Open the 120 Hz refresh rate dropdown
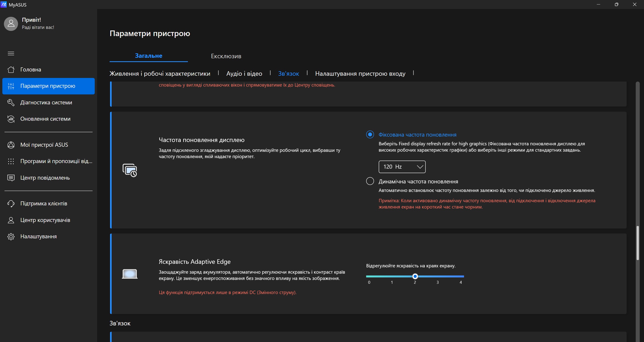The height and width of the screenshot is (342, 644). click(x=402, y=167)
